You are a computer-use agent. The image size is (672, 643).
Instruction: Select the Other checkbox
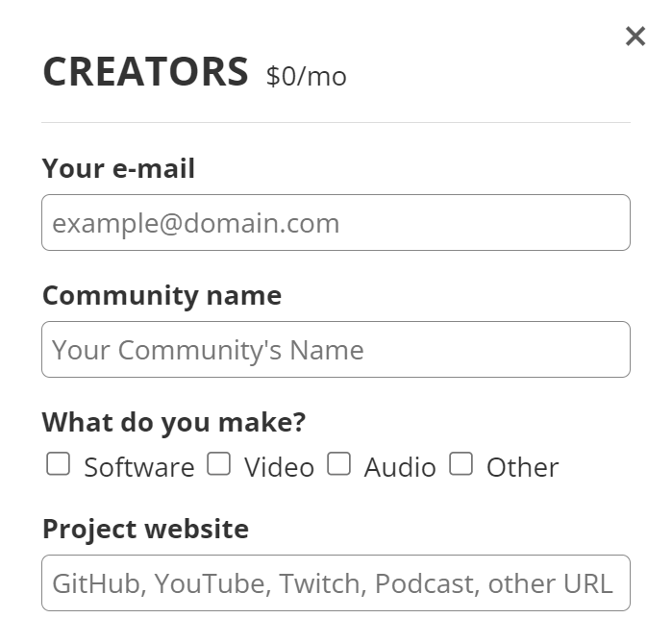[x=461, y=465]
